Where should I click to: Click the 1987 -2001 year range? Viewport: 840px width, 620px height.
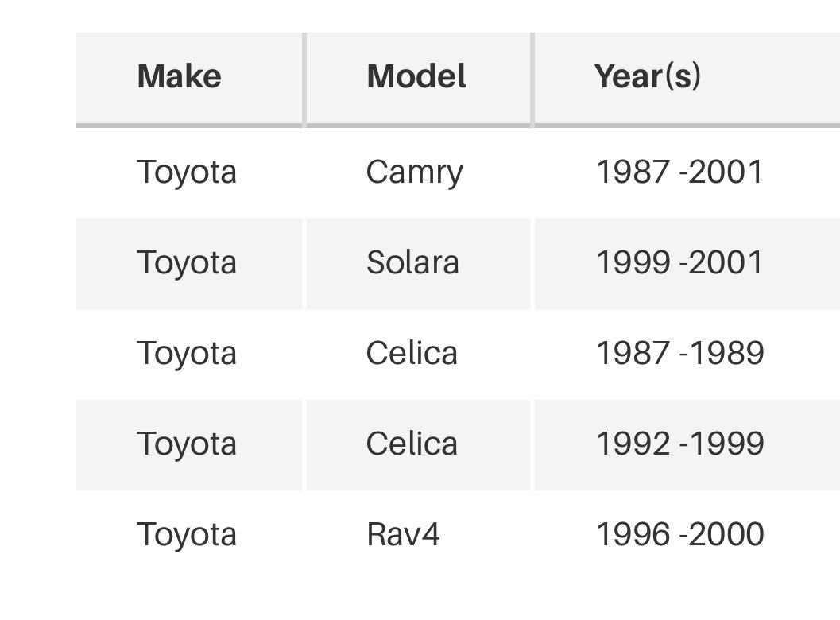coord(679,172)
